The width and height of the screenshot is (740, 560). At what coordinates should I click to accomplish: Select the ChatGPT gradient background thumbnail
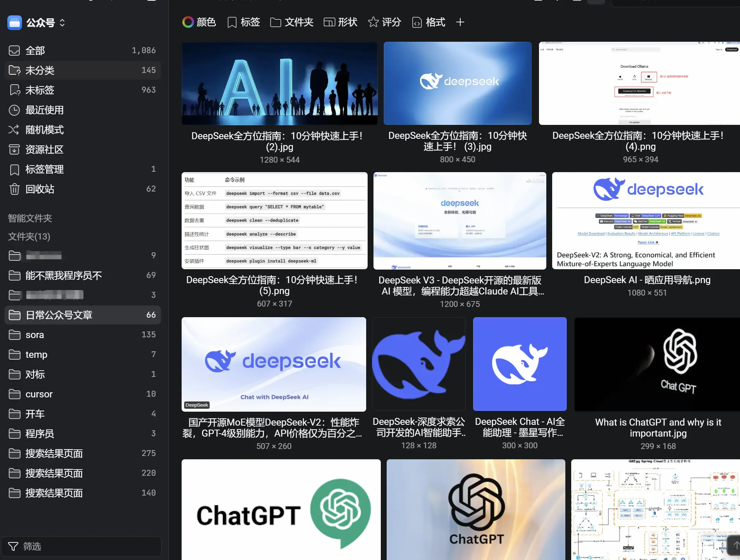[x=476, y=509]
